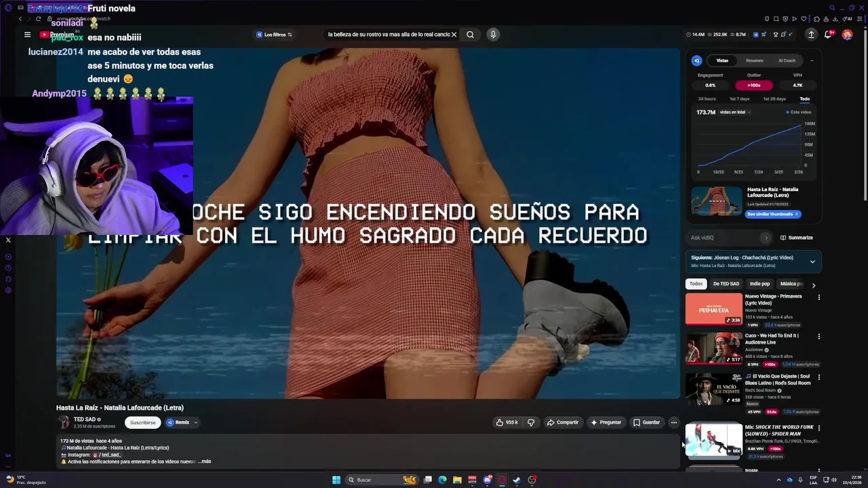Click the >100x outlier badge

click(x=754, y=85)
